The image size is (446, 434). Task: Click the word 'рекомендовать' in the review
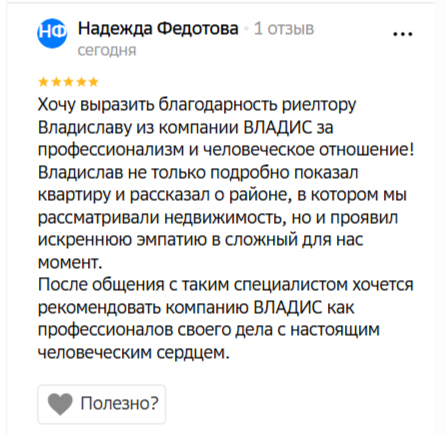pyautogui.click(x=99, y=308)
